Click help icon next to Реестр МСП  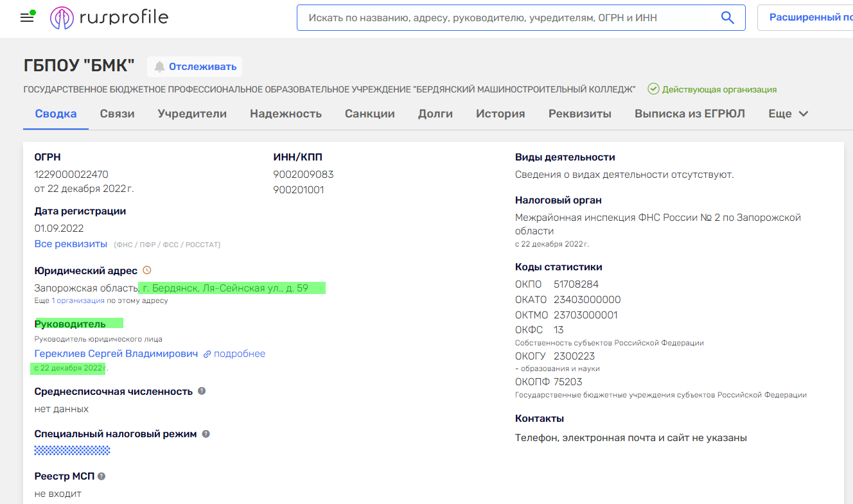101,476
